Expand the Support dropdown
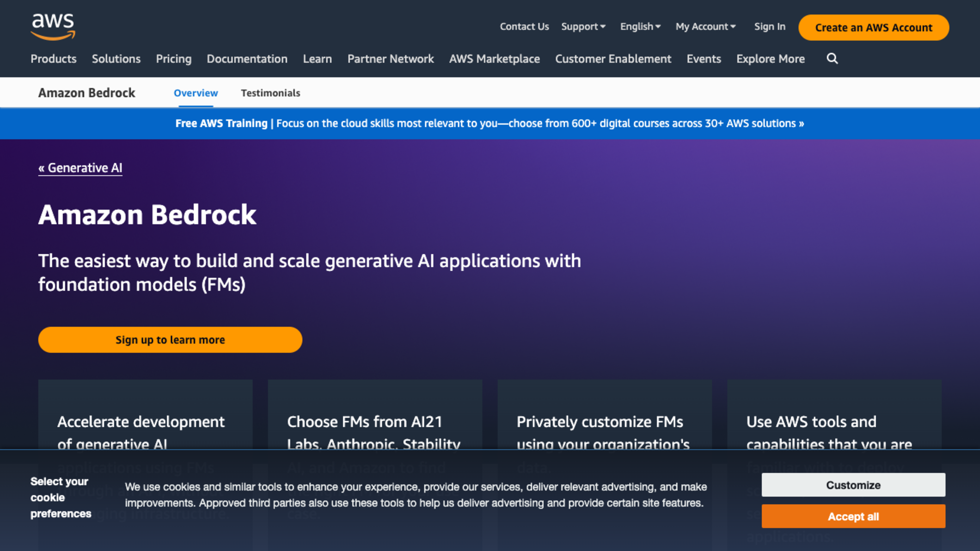This screenshot has width=980, height=551. 583,27
